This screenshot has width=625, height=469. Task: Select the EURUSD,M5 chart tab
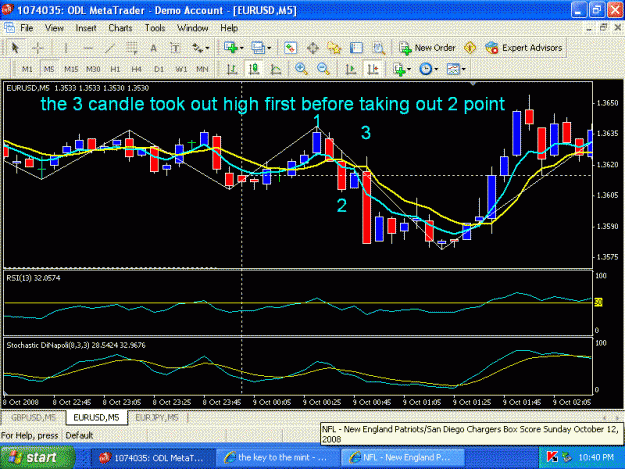[96, 418]
